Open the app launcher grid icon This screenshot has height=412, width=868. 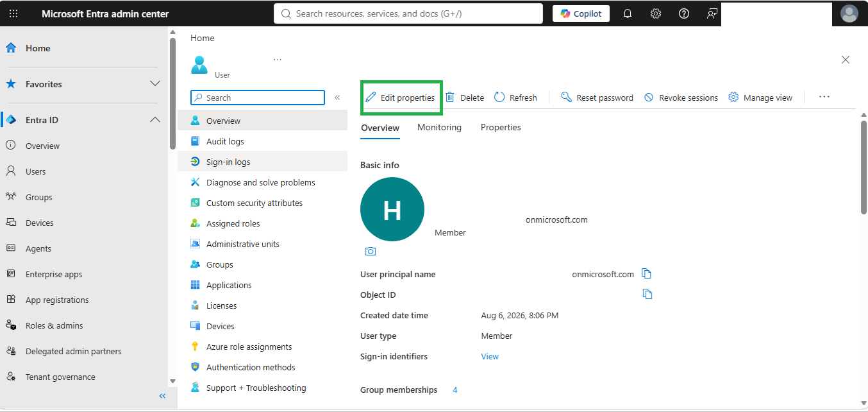point(13,13)
